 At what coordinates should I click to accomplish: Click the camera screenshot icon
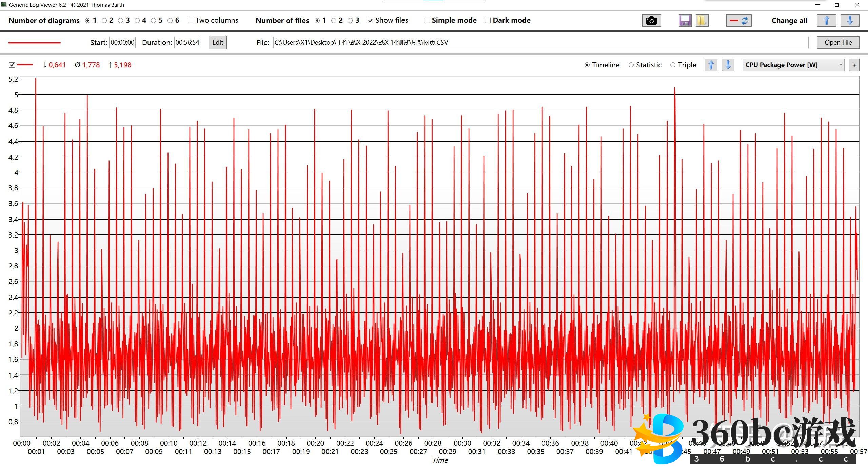point(651,21)
